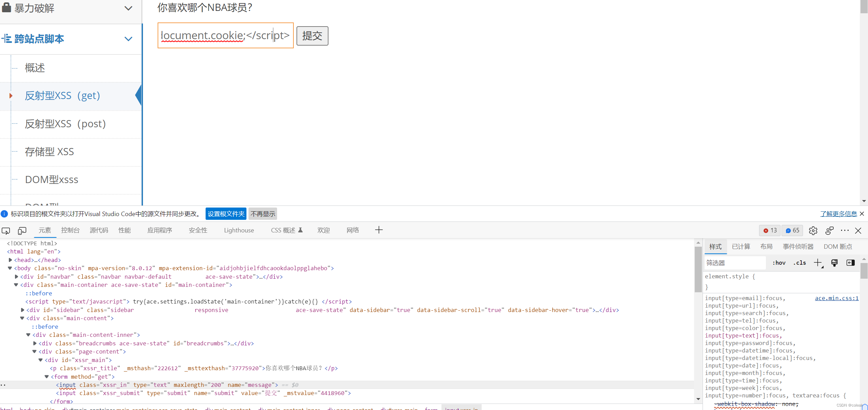Click the red error count badge showing 13

(x=770, y=230)
